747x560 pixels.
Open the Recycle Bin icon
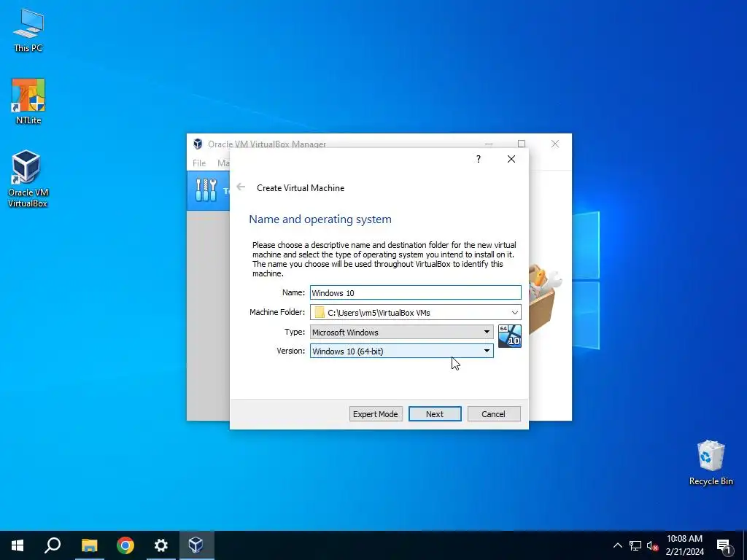coord(711,463)
